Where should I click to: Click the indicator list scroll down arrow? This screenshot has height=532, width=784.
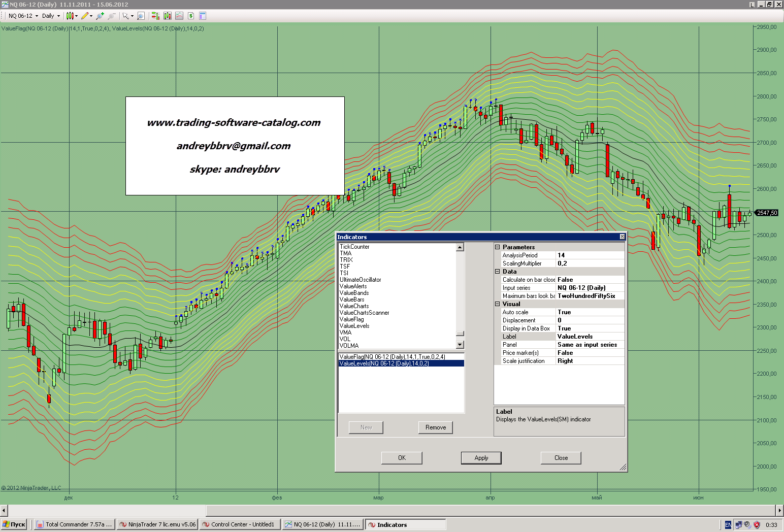(460, 345)
